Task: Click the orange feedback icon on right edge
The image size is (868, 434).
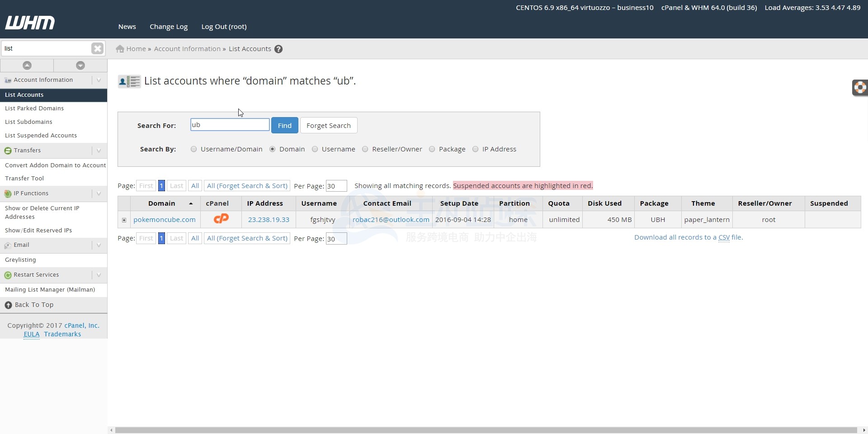Action: pyautogui.click(x=860, y=88)
